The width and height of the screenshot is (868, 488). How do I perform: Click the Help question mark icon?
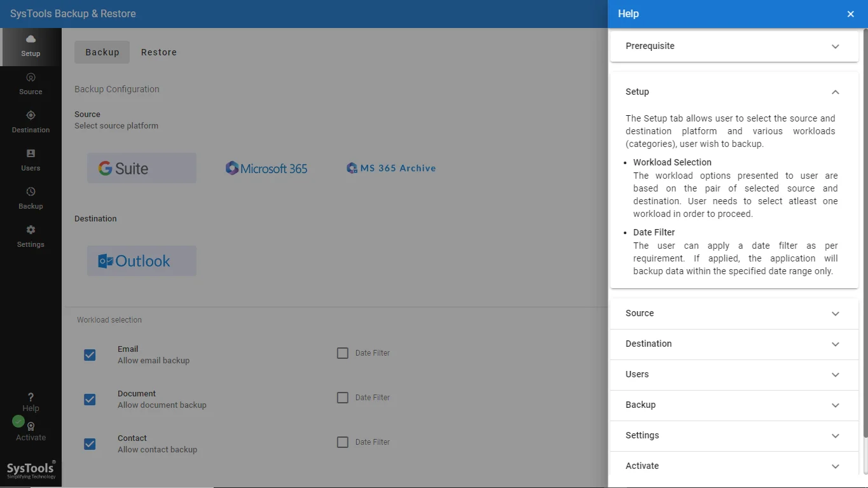(31, 397)
